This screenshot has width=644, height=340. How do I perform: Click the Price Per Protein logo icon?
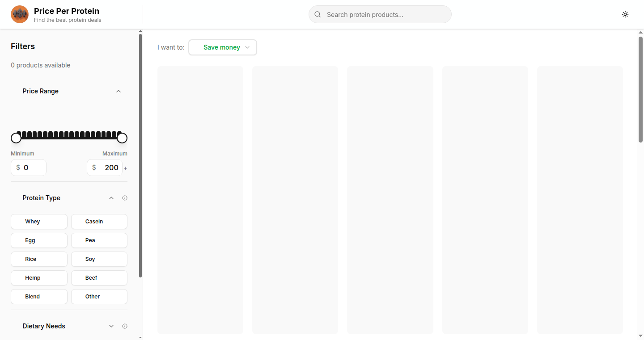(x=20, y=14)
